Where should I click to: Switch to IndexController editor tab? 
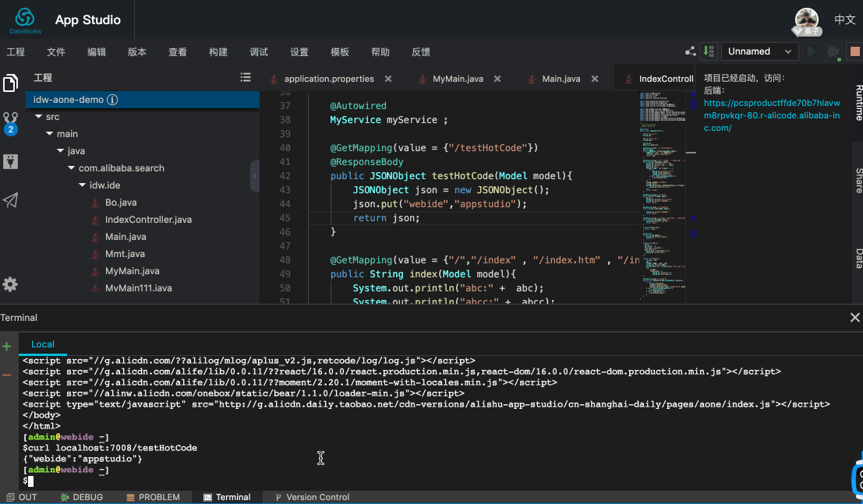coord(666,79)
